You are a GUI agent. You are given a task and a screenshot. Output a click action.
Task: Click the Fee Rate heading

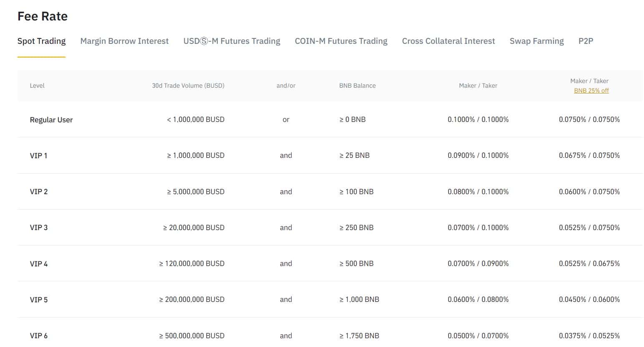(43, 16)
